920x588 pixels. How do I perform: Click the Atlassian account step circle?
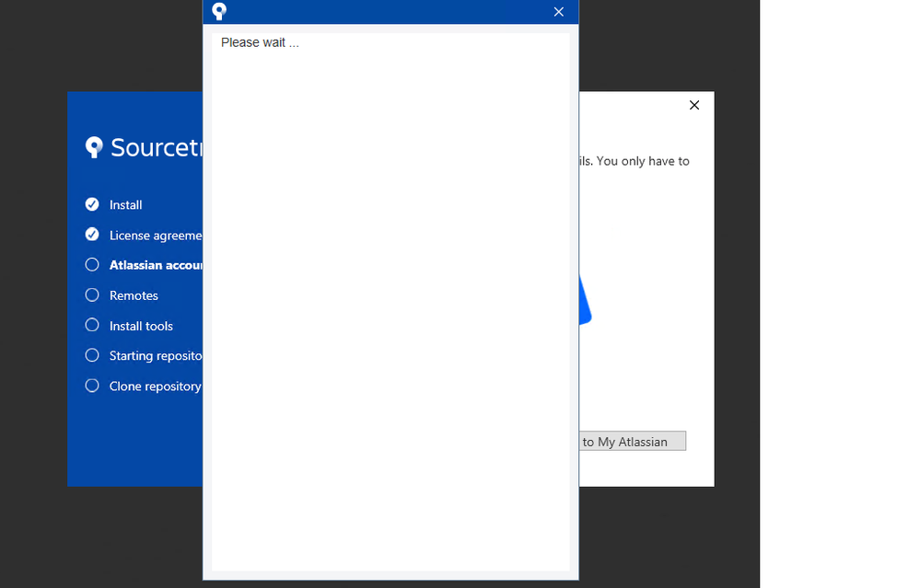click(92, 264)
